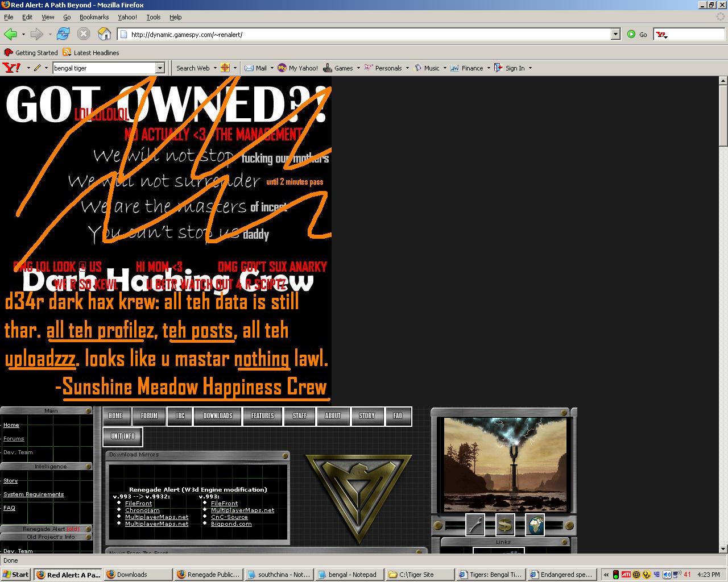Click the globe icon below the image
The height and width of the screenshot is (582, 728).
tap(535, 525)
